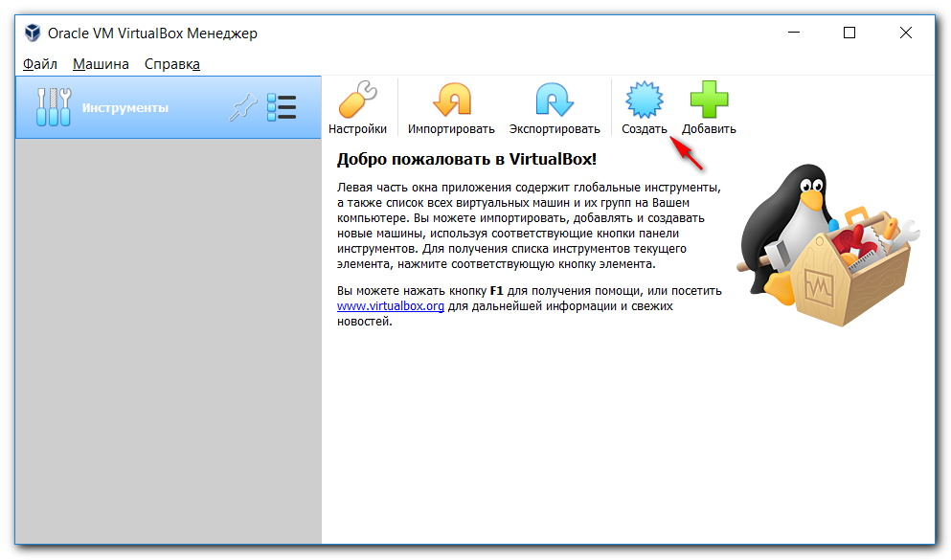Open the Файл menu
Viewport: 951px width, 560px height.
[40, 64]
